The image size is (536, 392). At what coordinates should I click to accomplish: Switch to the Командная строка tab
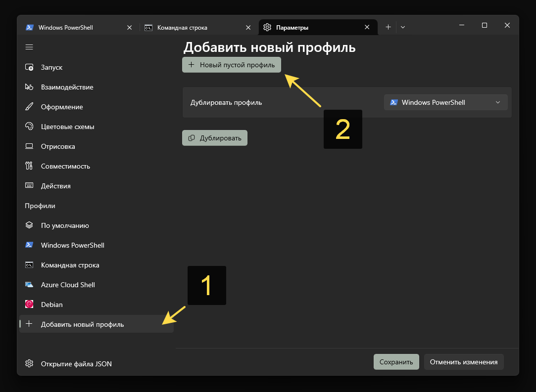pos(198,27)
